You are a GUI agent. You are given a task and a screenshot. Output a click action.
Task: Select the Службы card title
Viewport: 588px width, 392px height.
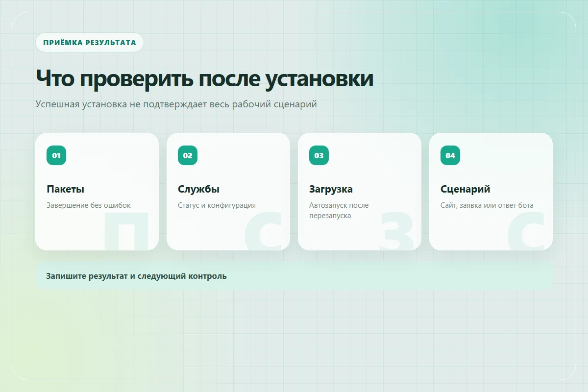(x=198, y=189)
